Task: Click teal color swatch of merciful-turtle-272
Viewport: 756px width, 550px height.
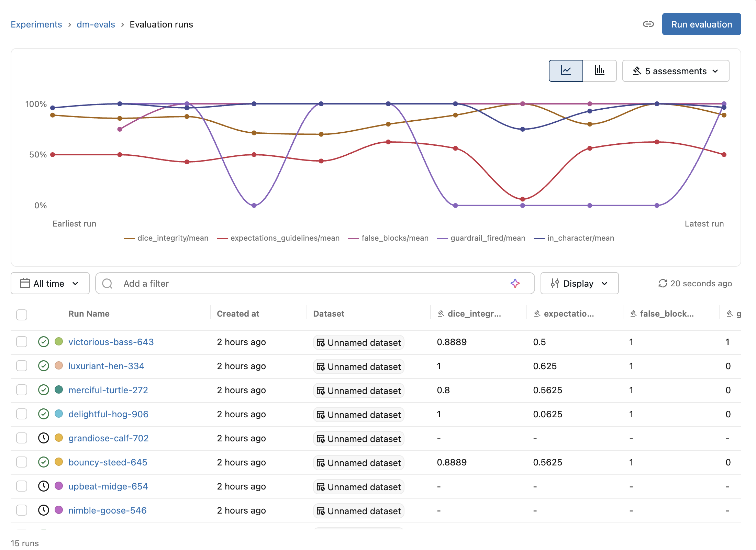Action: tap(59, 389)
